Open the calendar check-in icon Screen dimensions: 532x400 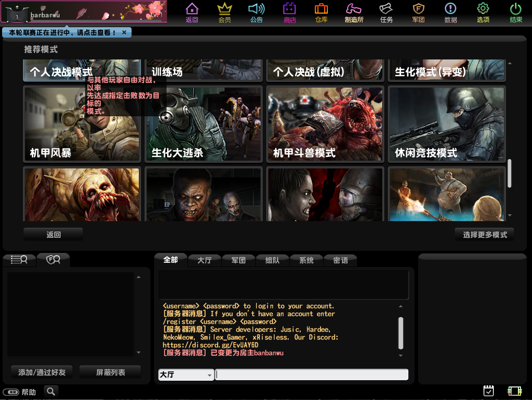(489, 391)
